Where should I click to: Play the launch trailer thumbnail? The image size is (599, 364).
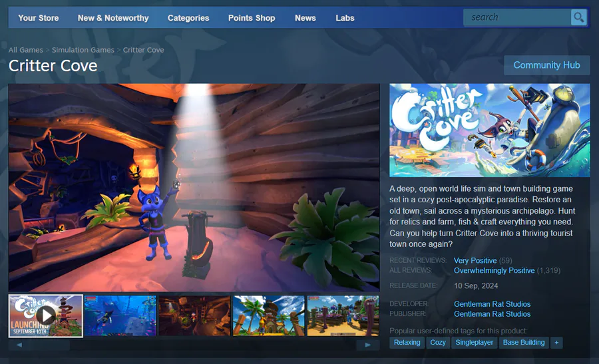(46, 316)
